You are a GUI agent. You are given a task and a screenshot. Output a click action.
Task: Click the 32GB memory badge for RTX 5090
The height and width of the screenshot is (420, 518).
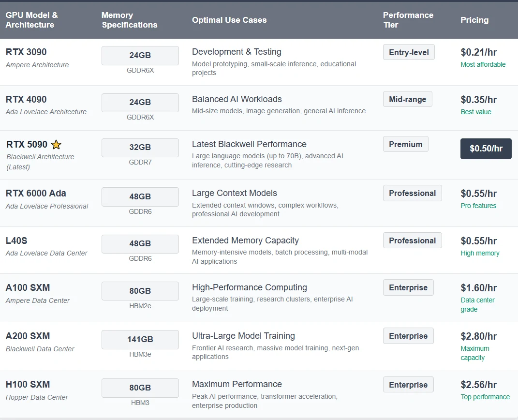pos(140,148)
